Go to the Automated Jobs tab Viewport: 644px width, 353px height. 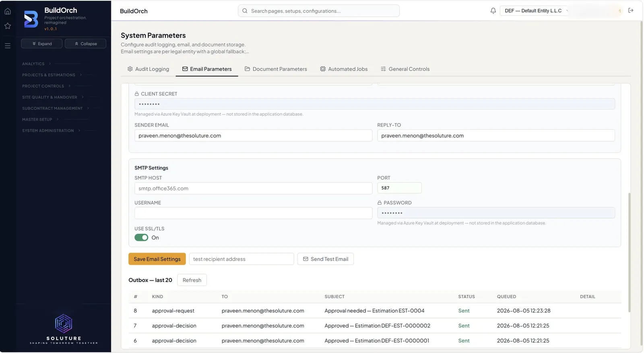coord(344,69)
